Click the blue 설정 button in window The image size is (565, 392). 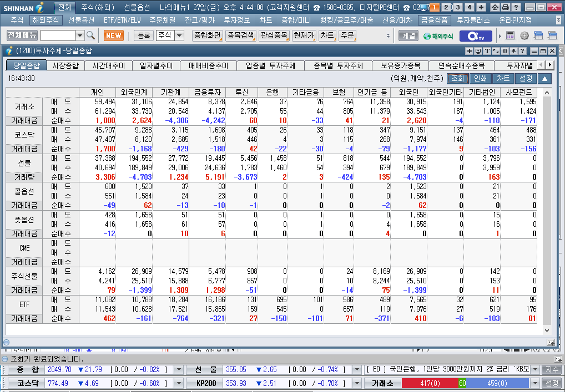click(526, 79)
